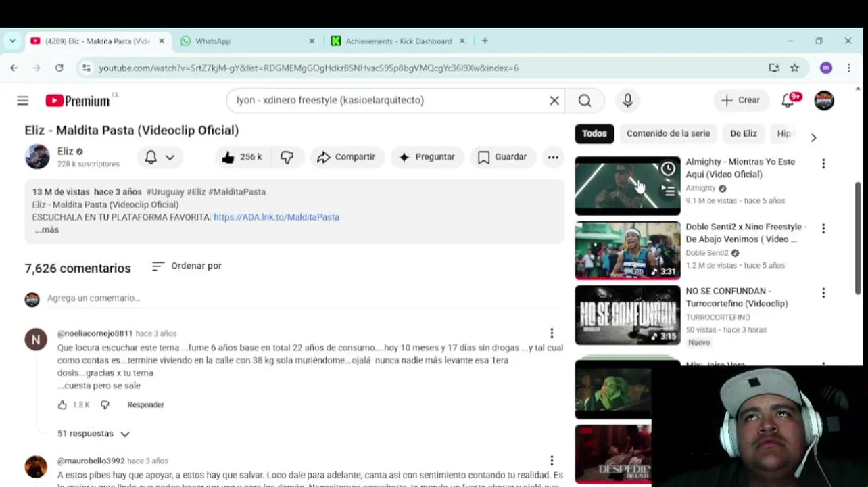
Task: Open the account avatar menu
Action: click(x=824, y=101)
